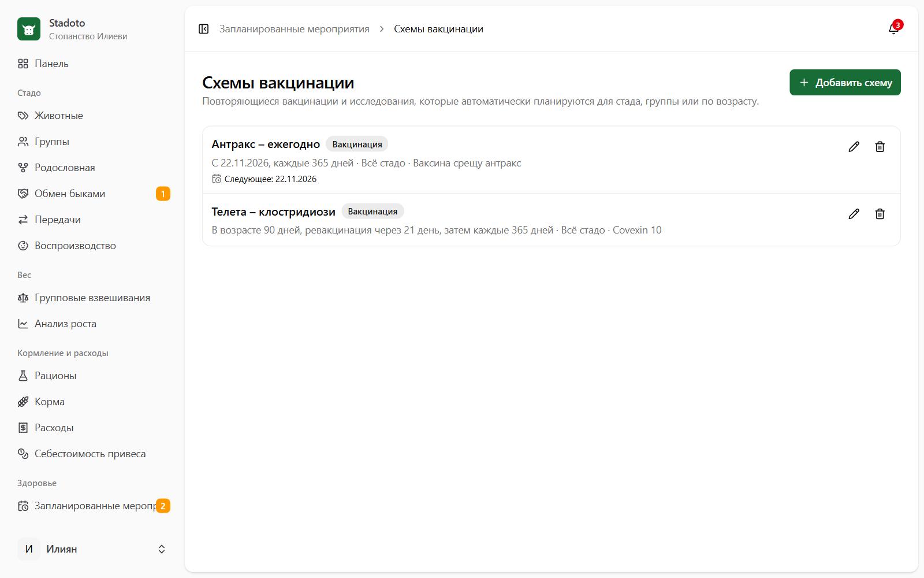
Task: Click the Добавить схему button
Action: 845,83
